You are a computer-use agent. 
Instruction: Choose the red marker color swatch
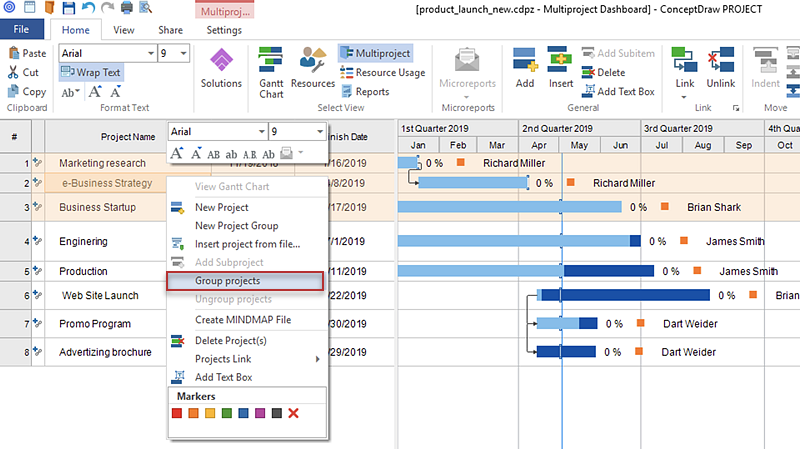(178, 413)
